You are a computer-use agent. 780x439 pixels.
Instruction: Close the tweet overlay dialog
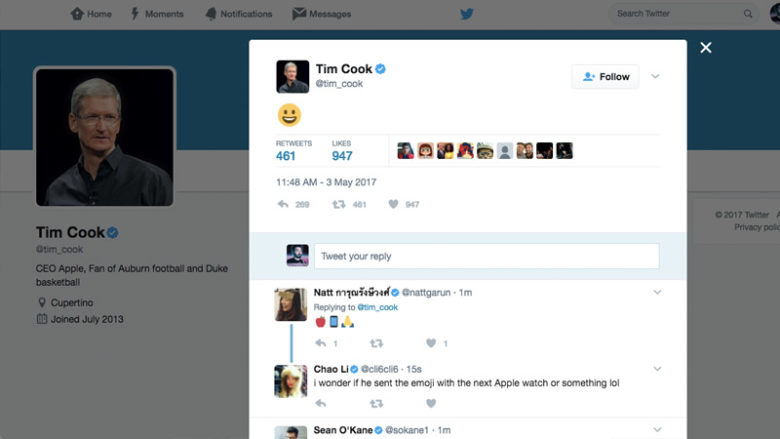click(705, 48)
